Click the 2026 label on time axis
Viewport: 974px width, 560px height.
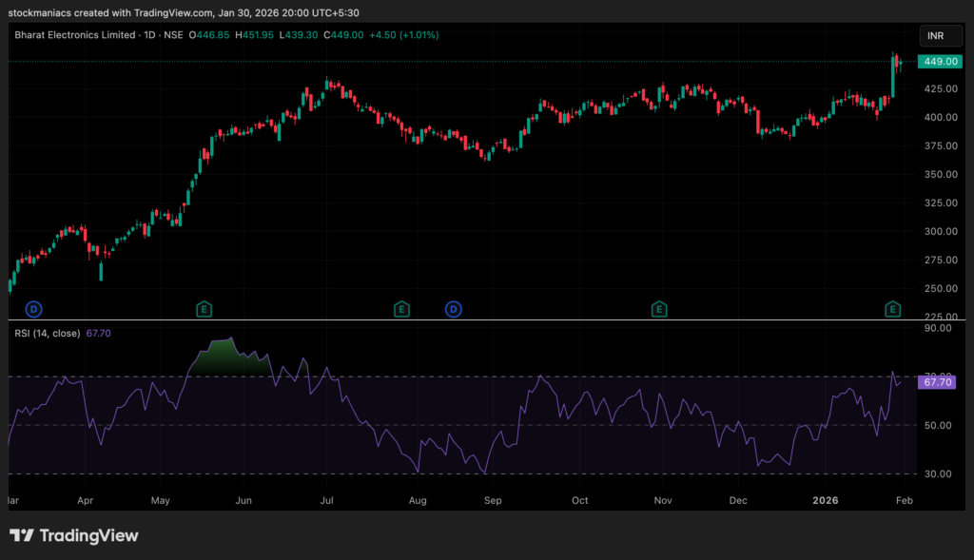click(826, 500)
